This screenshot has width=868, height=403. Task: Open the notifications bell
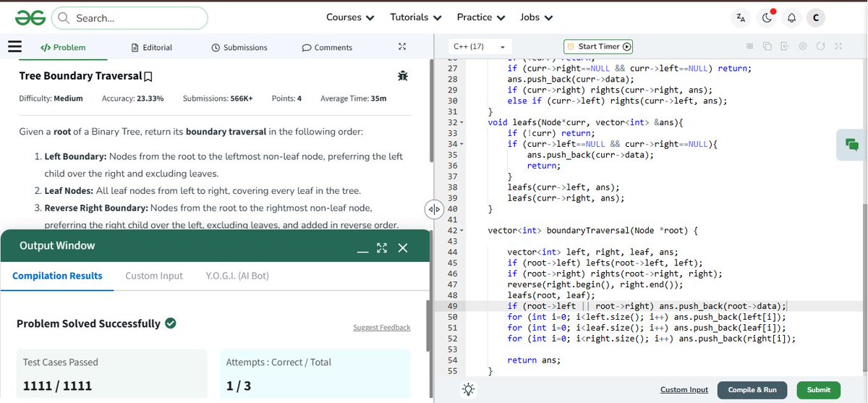792,18
